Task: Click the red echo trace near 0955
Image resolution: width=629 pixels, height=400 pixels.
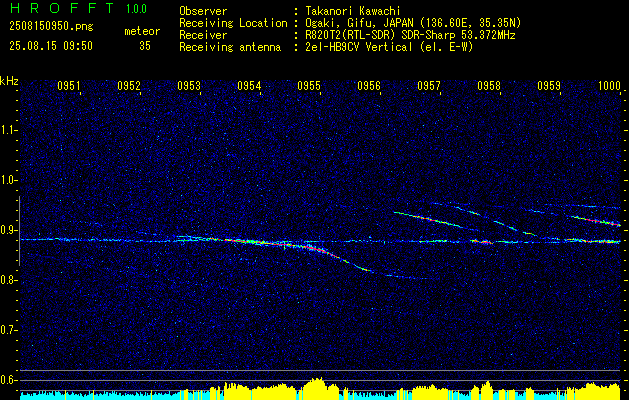Action: click(317, 249)
